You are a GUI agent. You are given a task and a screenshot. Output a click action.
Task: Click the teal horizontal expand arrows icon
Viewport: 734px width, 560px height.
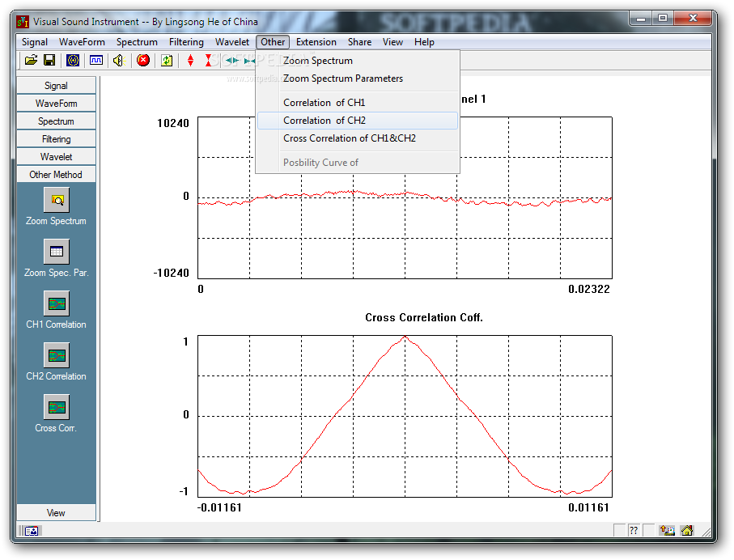coord(232,60)
